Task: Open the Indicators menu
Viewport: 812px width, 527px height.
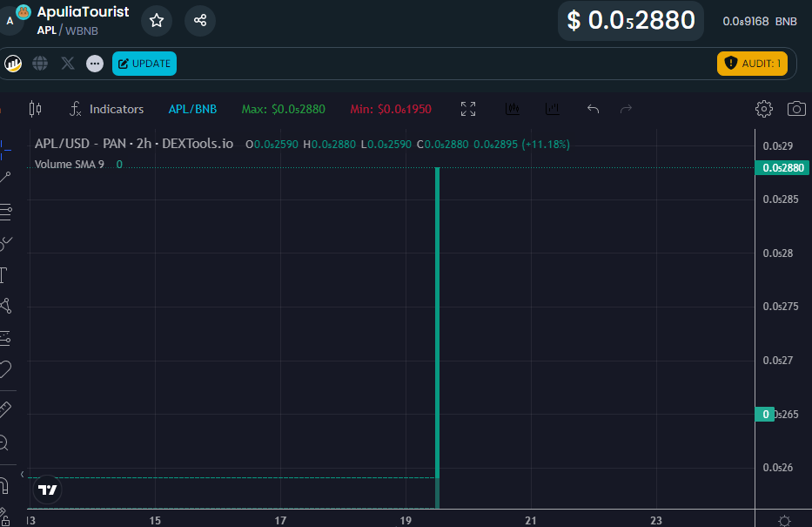Action: [107, 109]
